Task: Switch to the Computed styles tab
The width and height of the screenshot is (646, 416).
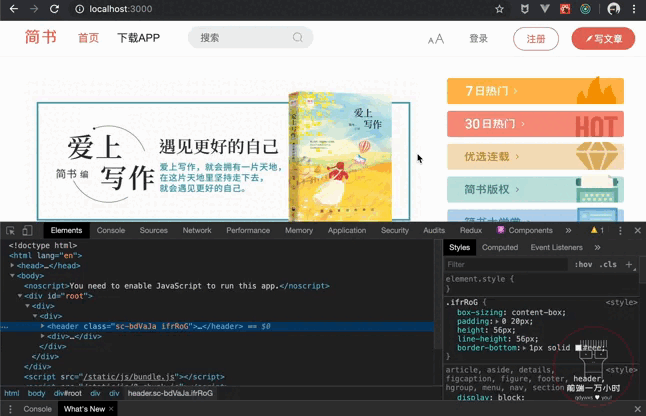Action: point(500,248)
